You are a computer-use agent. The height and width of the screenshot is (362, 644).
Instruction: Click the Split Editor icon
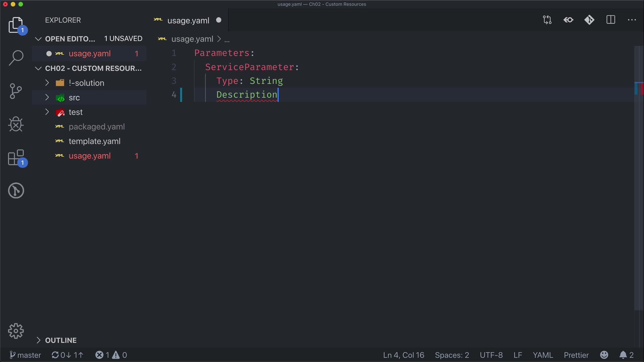611,20
